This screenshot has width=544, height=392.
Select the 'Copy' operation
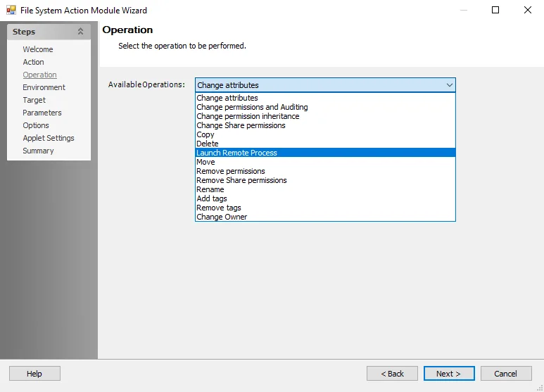point(325,134)
